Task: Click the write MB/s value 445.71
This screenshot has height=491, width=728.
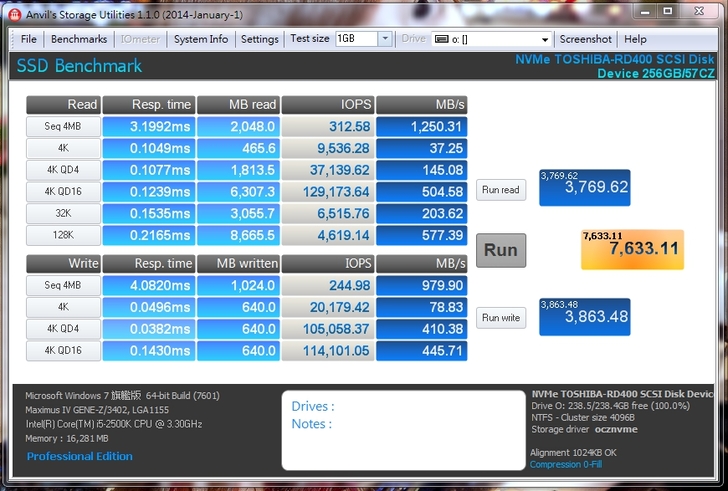Action: tap(422, 351)
